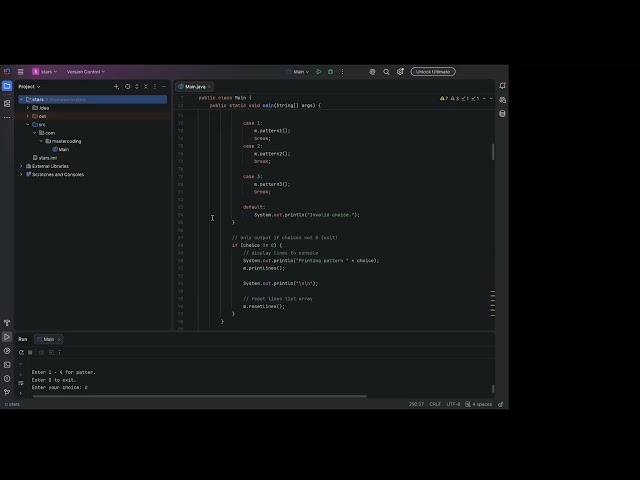The height and width of the screenshot is (480, 640).
Task: Click Run console vertical scrollbar thumb
Action: (x=493, y=388)
